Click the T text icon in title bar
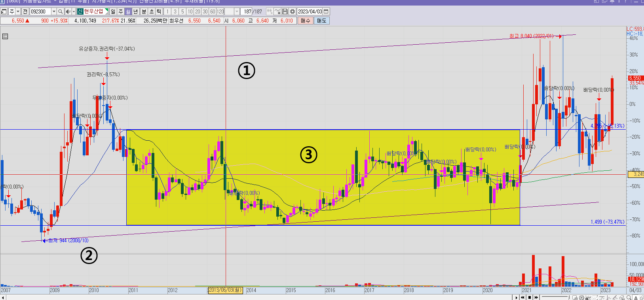644x300 pixels. click(619, 2)
